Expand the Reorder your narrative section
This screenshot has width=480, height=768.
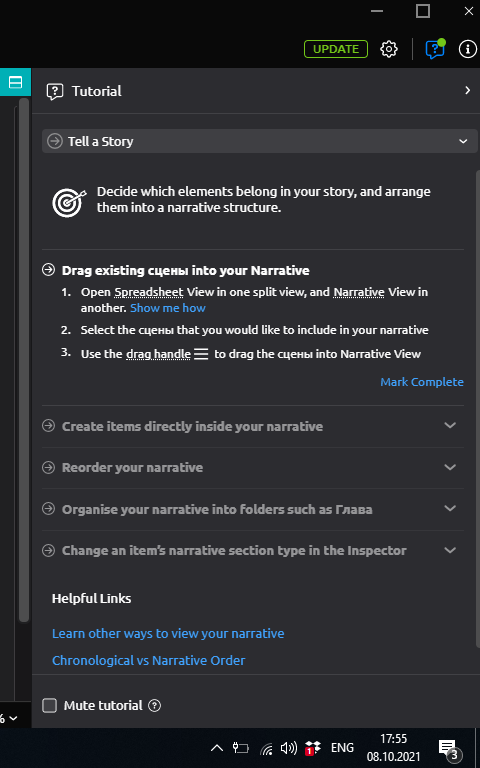pyautogui.click(x=253, y=468)
